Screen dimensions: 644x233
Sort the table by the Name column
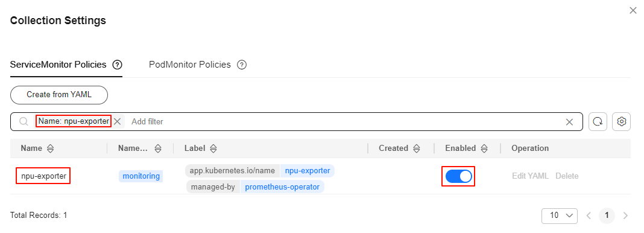pyautogui.click(x=51, y=148)
